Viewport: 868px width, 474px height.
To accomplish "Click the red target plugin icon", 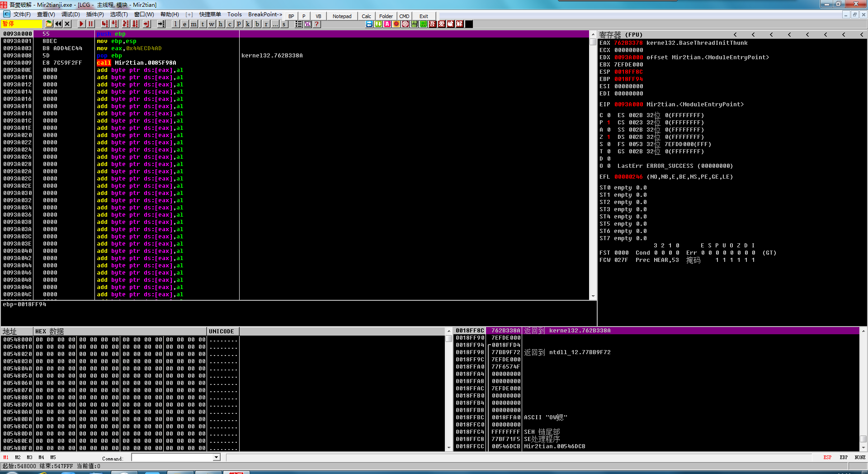I will click(x=406, y=24).
